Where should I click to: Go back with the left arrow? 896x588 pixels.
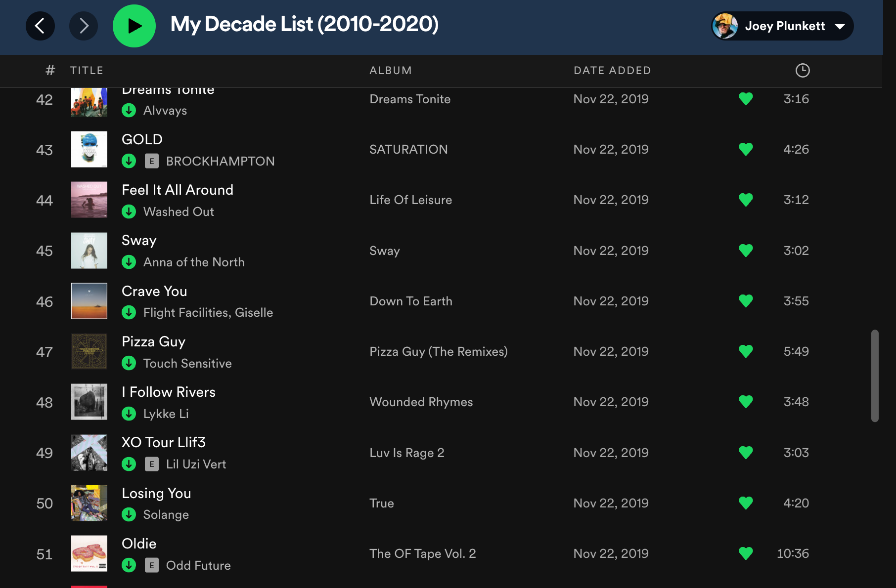tap(40, 26)
